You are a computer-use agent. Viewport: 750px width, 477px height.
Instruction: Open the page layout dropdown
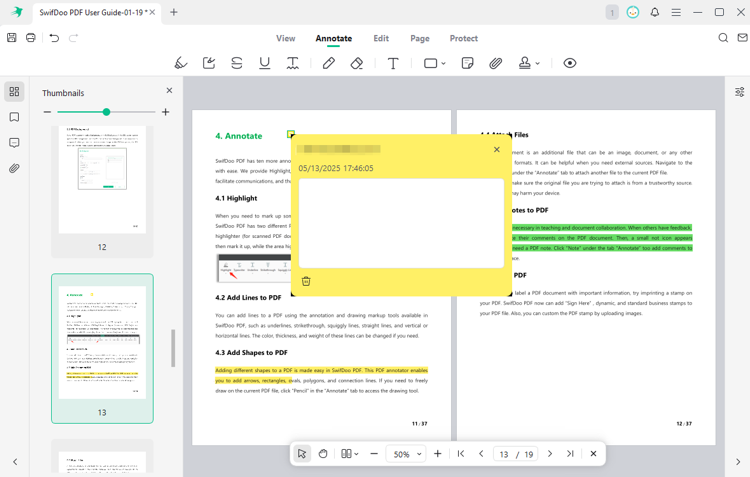(x=350, y=454)
